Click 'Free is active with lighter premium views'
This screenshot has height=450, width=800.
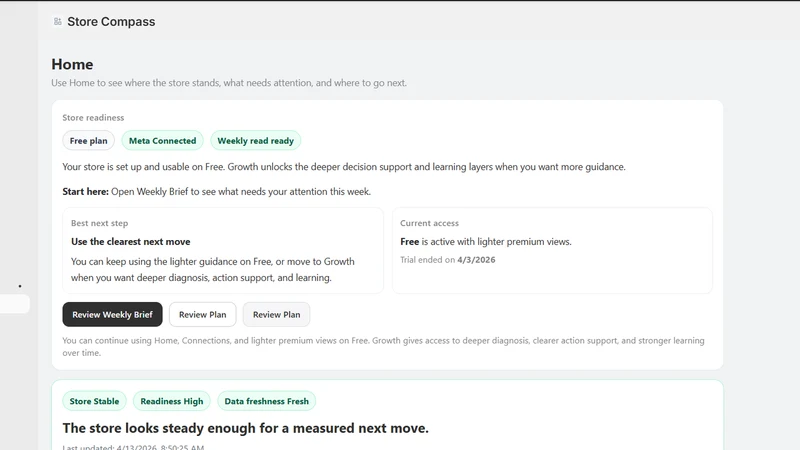point(486,241)
